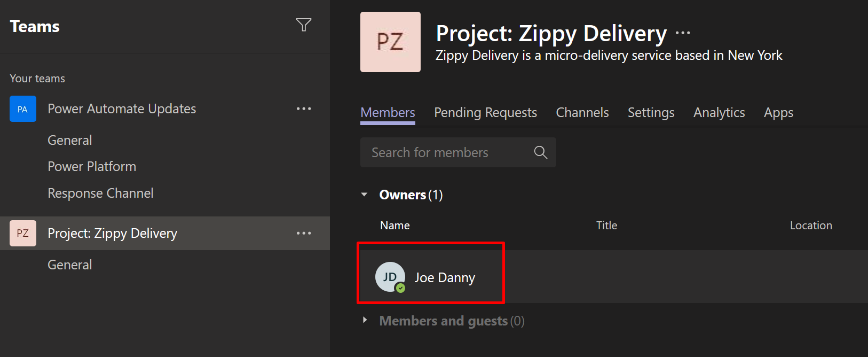Click the PZ avatar in the teams list
This screenshot has height=357, width=868.
click(x=23, y=233)
